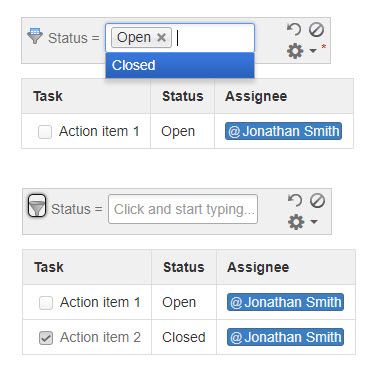Click into the status field containing the Open tag

[180, 38]
